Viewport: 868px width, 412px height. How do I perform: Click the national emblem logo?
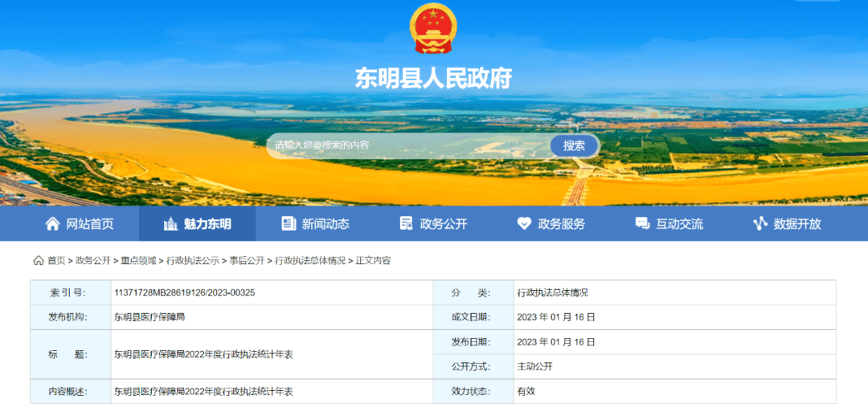433,29
